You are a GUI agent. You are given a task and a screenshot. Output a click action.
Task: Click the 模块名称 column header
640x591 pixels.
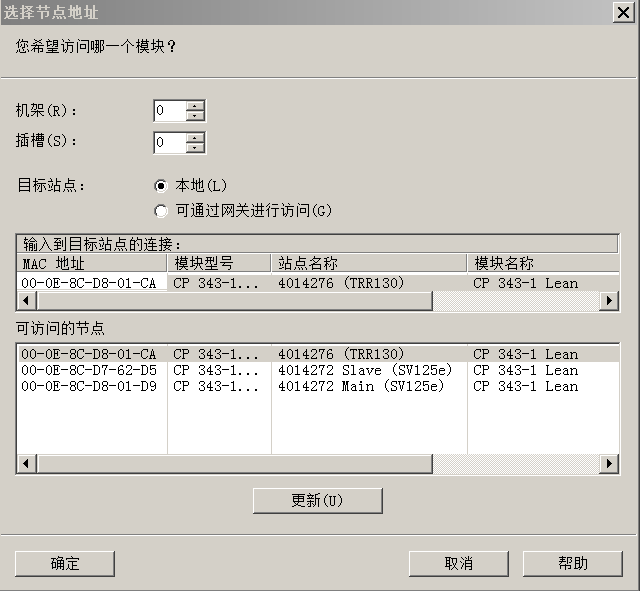[x=543, y=263]
